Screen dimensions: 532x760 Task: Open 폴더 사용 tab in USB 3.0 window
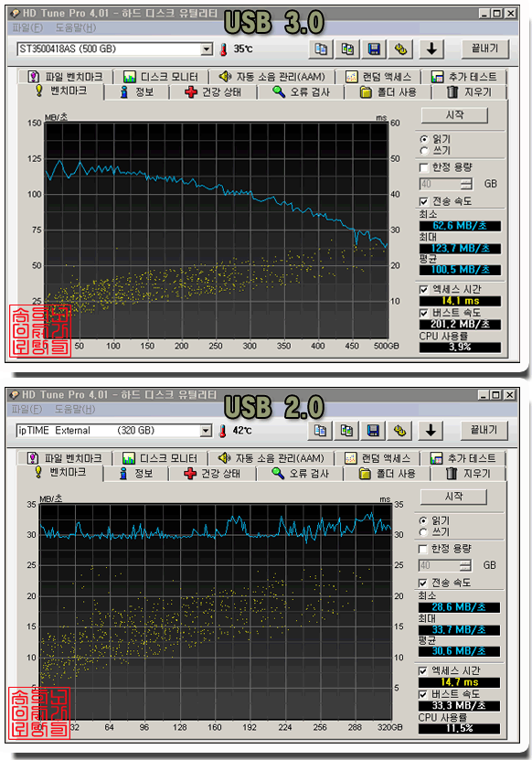[x=388, y=92]
